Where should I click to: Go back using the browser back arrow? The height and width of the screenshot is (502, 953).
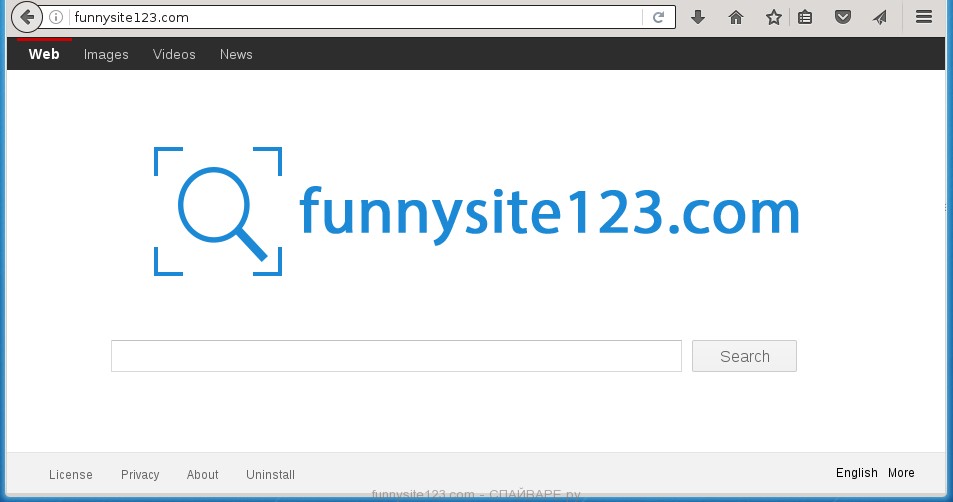tap(27, 17)
